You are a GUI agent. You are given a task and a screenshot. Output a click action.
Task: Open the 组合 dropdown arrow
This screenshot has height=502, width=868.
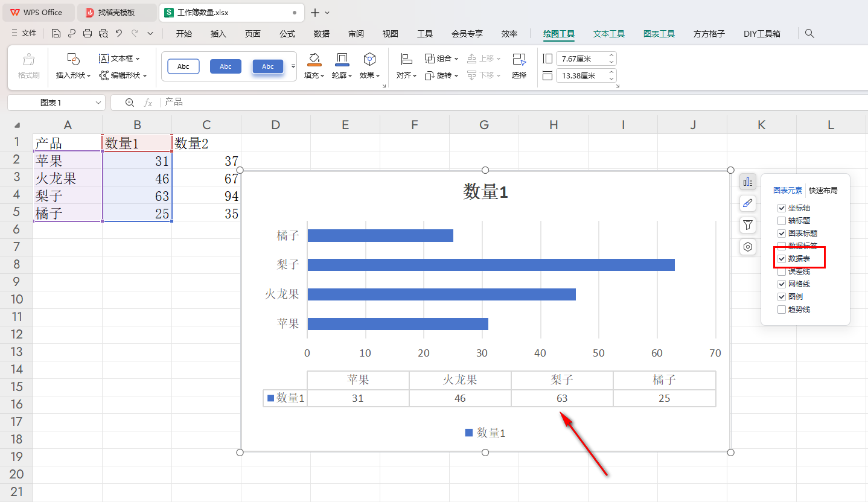tap(456, 59)
